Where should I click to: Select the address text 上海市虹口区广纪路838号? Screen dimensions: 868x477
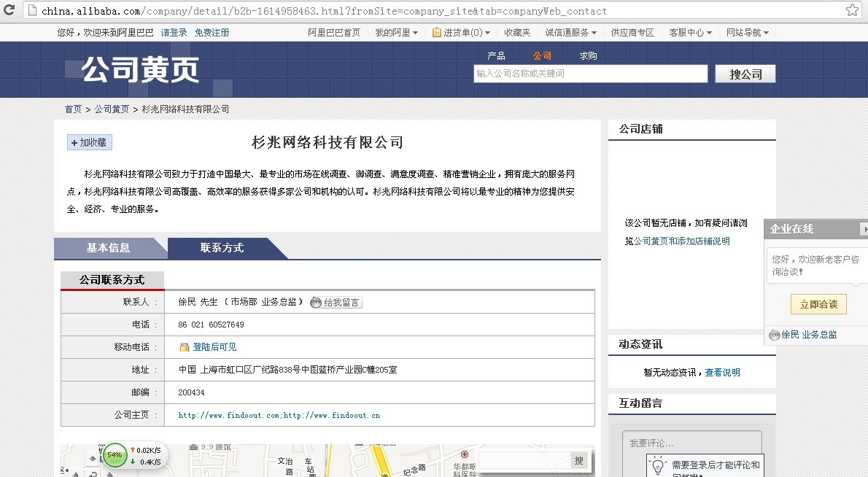point(250,370)
